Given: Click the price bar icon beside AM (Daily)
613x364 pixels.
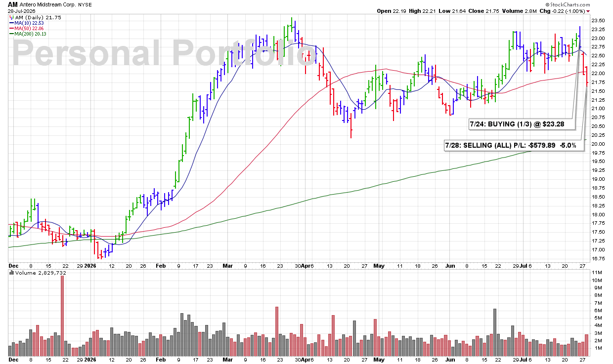Looking at the screenshot, I should (x=11, y=17).
